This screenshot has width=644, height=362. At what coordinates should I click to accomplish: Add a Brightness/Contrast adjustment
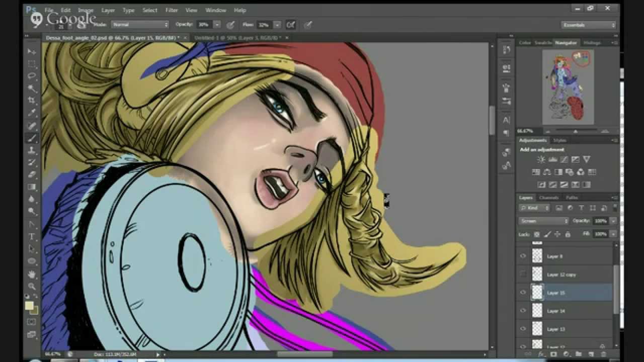(541, 159)
